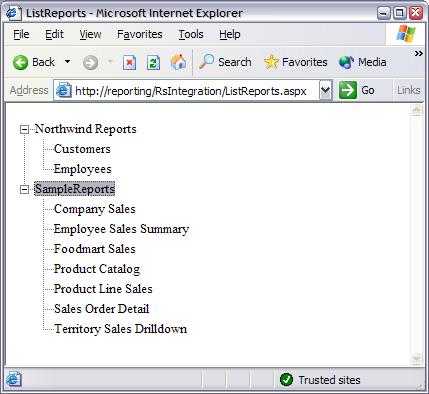Click the page icon in address bar

point(63,90)
